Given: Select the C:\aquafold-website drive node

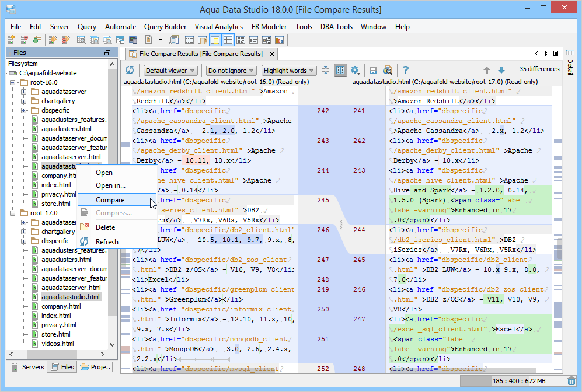Looking at the screenshot, I should 48,73.
